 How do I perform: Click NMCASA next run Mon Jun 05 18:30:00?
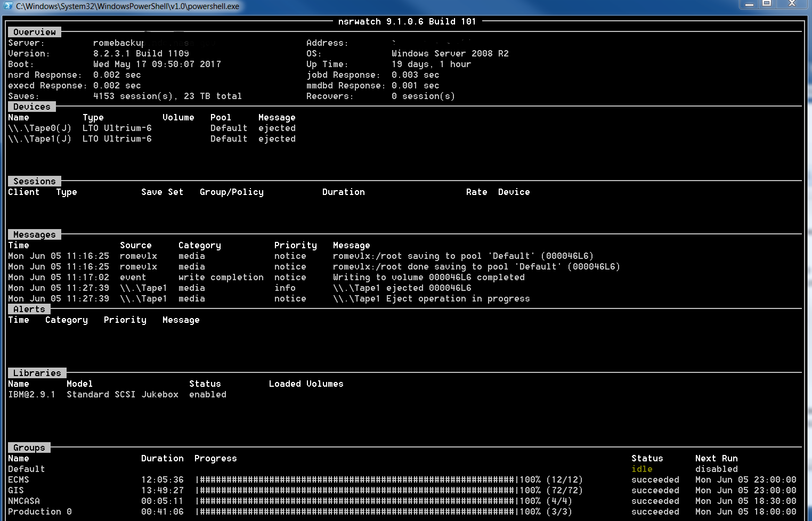point(746,501)
